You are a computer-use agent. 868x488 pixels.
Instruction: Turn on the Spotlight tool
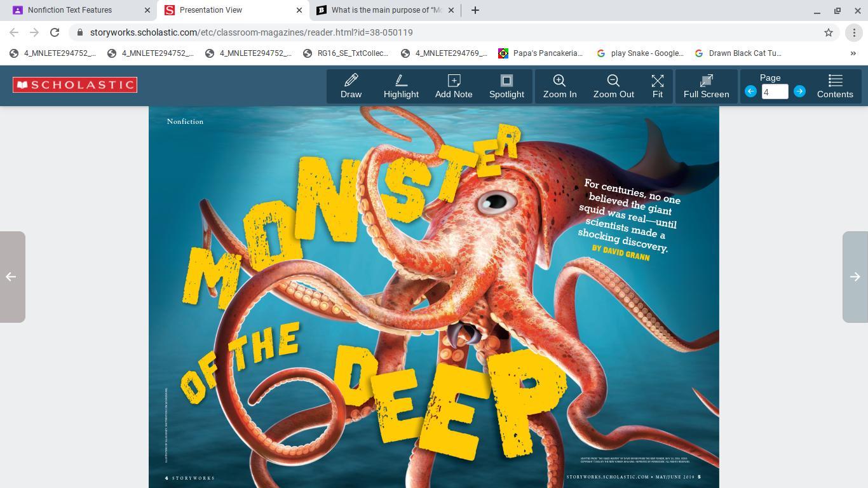tap(506, 86)
